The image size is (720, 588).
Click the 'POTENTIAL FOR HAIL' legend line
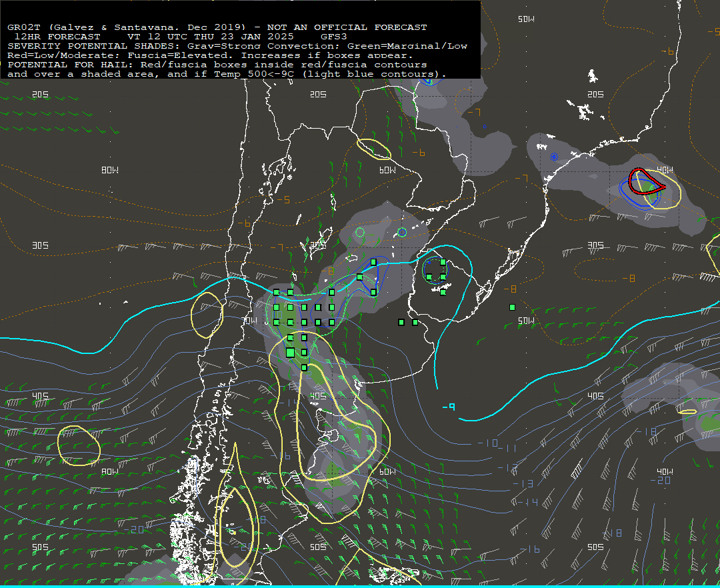click(217, 65)
